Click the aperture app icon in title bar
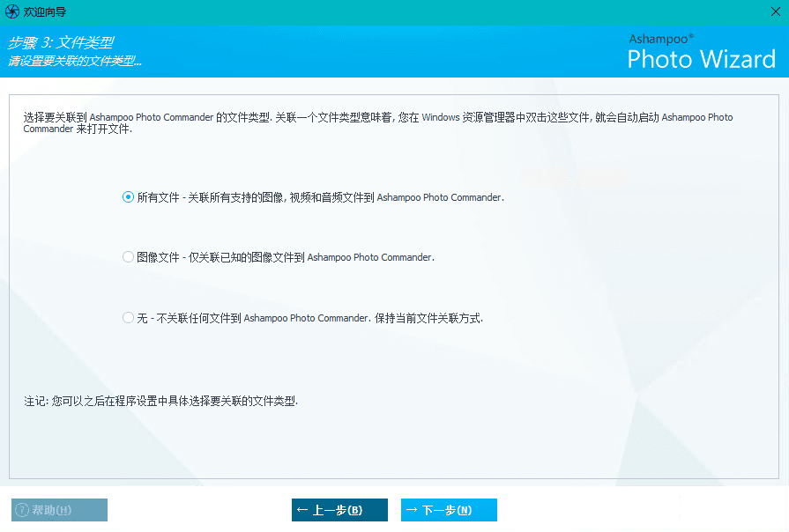Image resolution: width=789 pixels, height=532 pixels. pos(12,11)
